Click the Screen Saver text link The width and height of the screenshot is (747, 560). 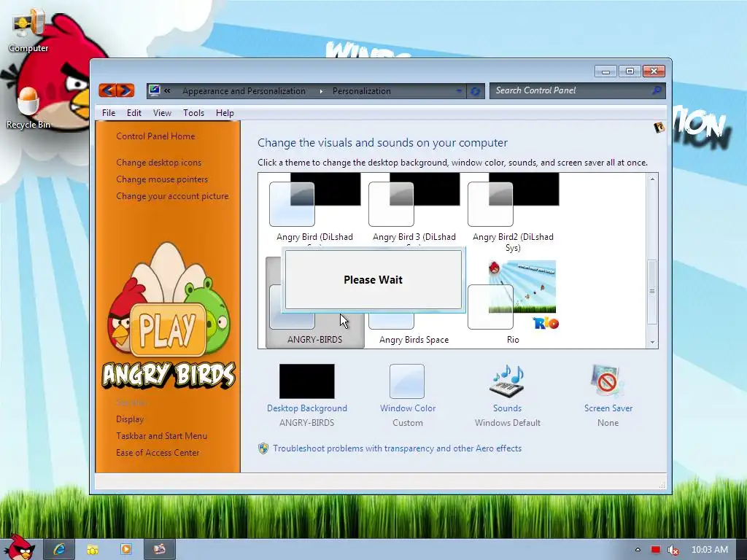coord(608,408)
